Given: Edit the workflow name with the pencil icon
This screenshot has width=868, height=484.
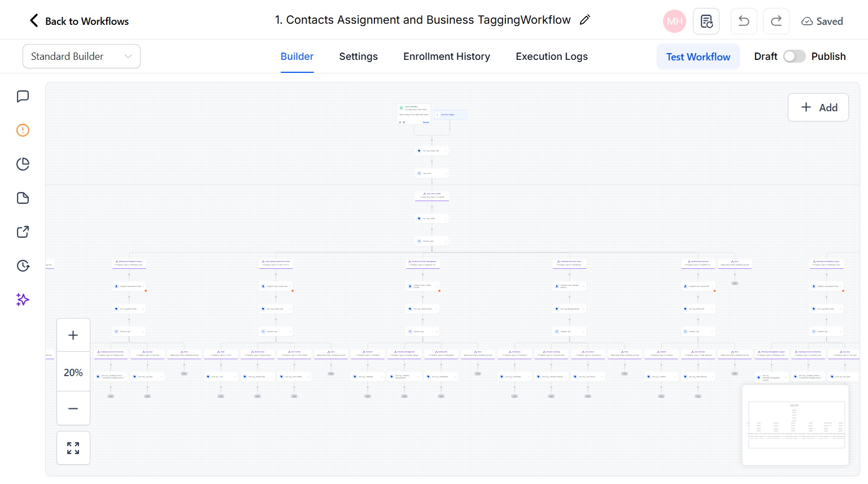Looking at the screenshot, I should click(585, 20).
